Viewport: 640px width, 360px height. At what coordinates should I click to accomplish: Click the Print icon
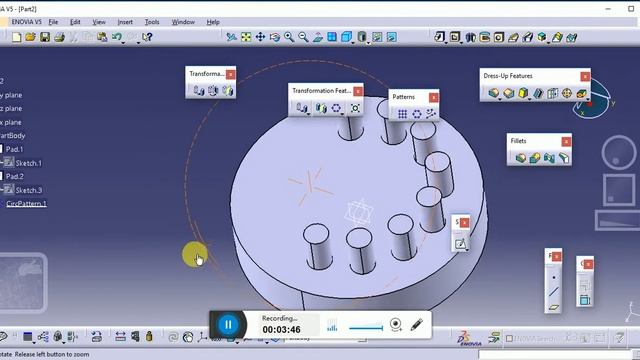(x=59, y=37)
